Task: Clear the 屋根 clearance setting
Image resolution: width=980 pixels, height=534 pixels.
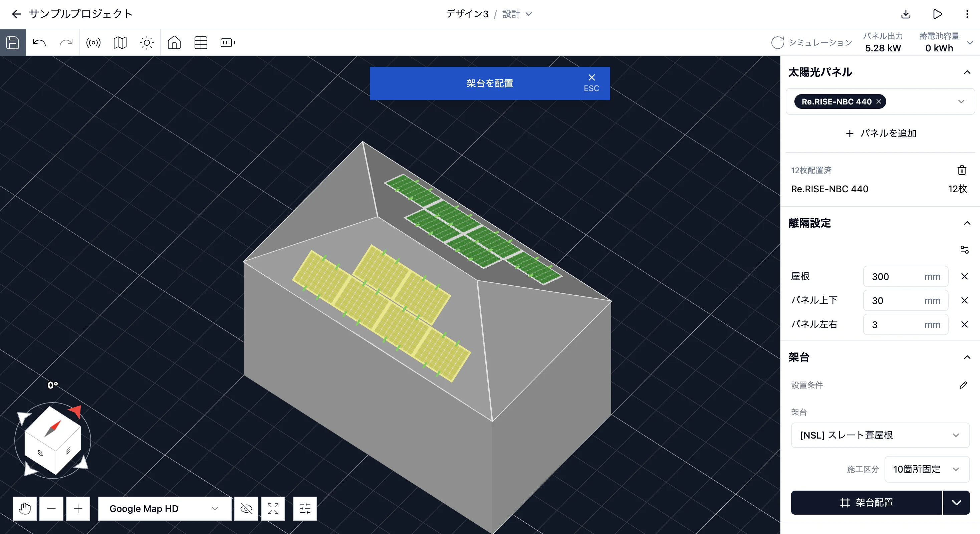Action: click(x=964, y=276)
